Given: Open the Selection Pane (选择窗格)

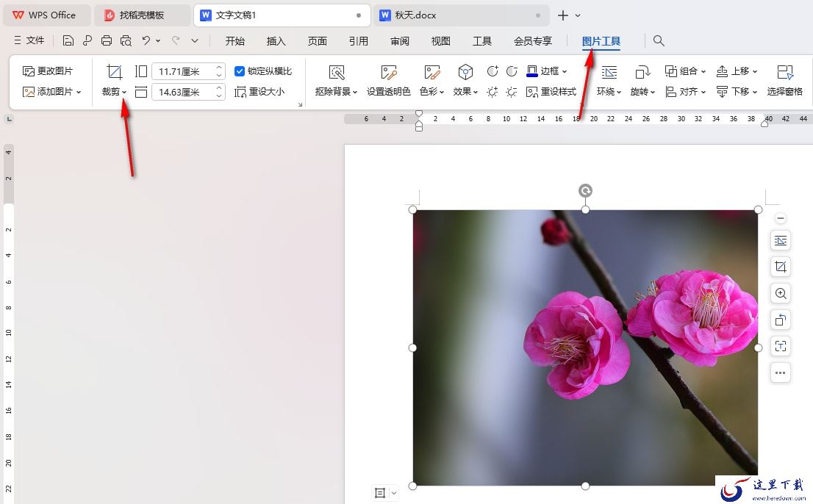Looking at the screenshot, I should (x=784, y=81).
